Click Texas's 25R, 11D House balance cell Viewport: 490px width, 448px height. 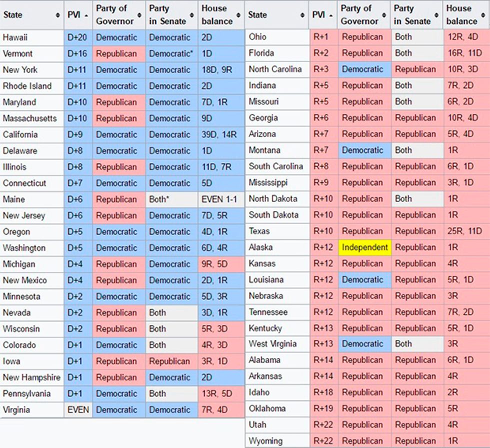coord(466,231)
